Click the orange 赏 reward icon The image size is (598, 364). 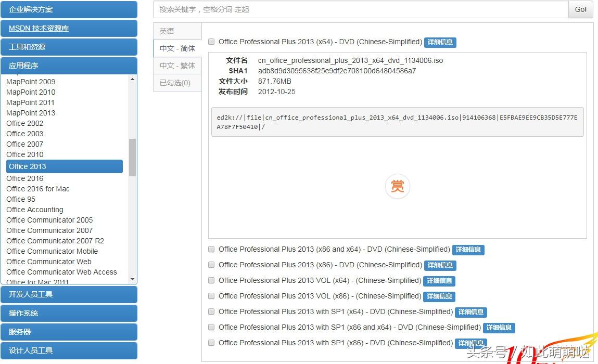coord(398,186)
